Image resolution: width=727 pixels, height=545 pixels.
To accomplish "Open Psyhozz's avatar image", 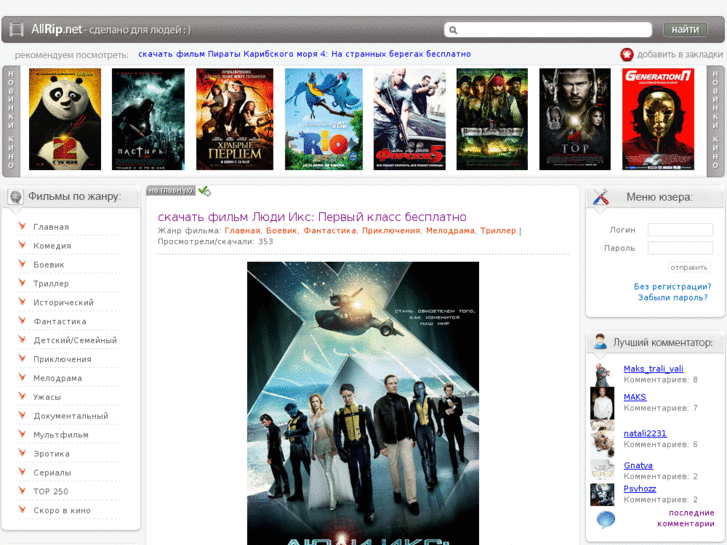I will (x=602, y=494).
